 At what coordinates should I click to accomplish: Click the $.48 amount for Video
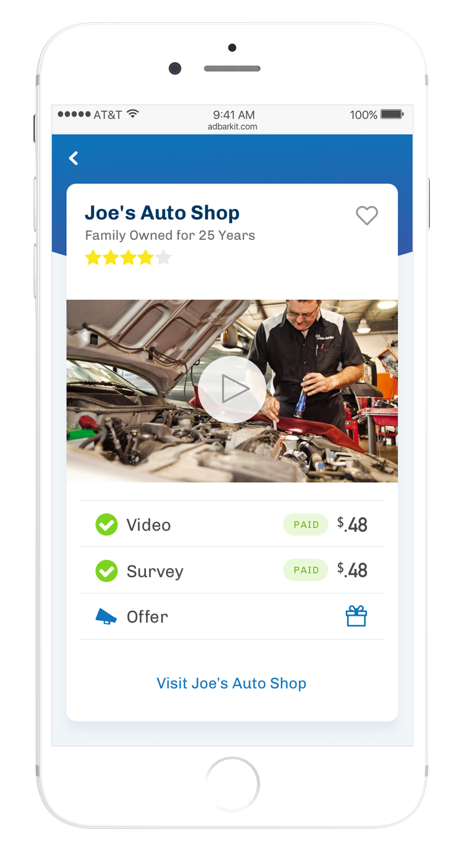pyautogui.click(x=352, y=524)
